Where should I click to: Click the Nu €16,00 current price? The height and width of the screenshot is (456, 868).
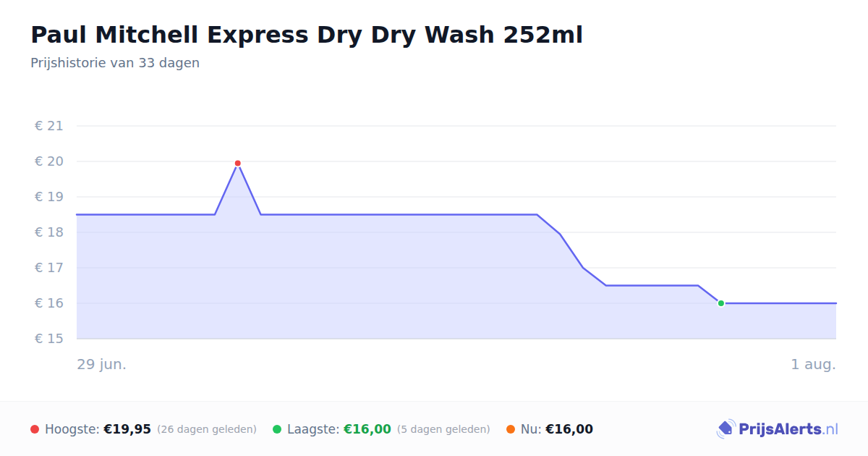point(569,429)
